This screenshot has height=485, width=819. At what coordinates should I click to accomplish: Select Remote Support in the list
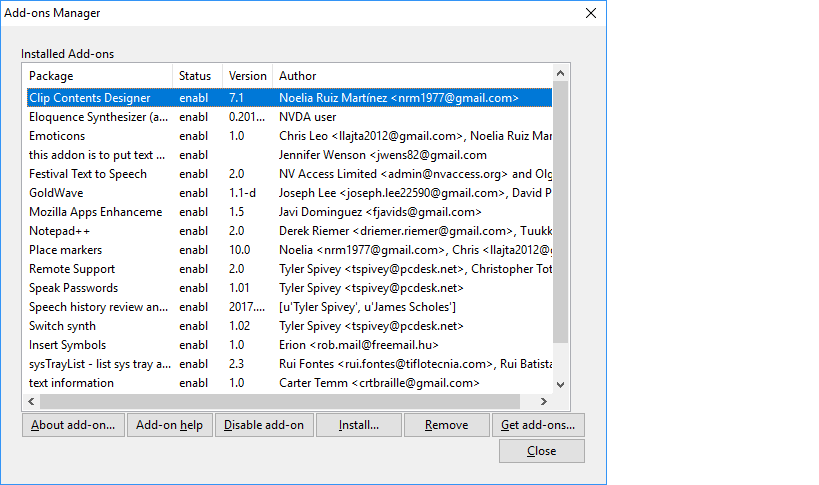pos(72,269)
